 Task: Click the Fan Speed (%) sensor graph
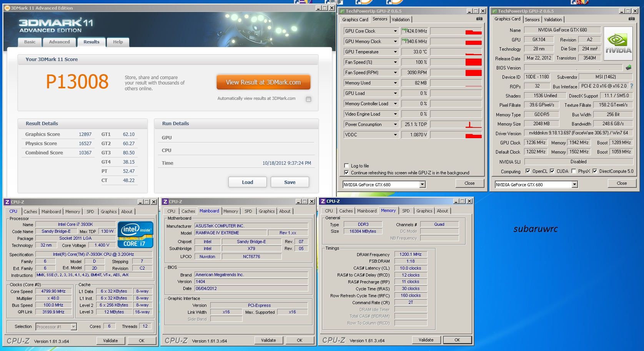456,62
